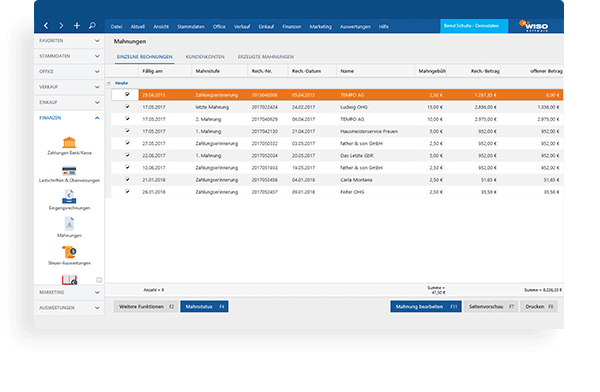
Task: Collapse the Finanzen sidebar section
Action: tap(69, 118)
